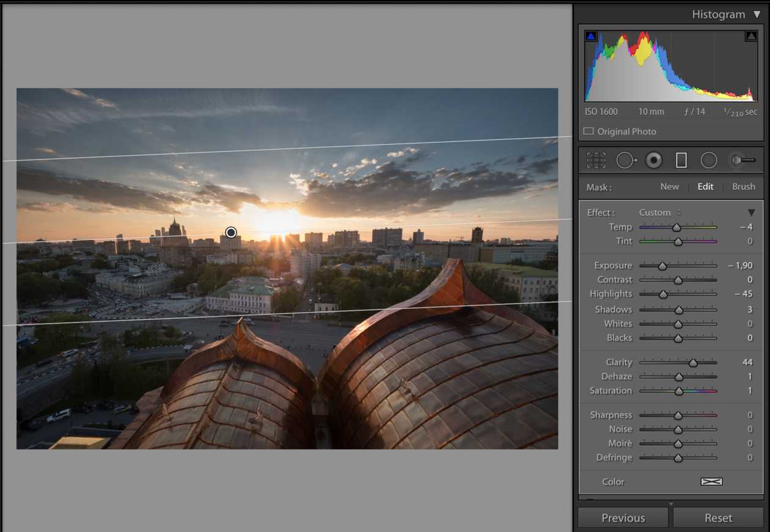Enable the Original Photo checkbox

coord(588,131)
